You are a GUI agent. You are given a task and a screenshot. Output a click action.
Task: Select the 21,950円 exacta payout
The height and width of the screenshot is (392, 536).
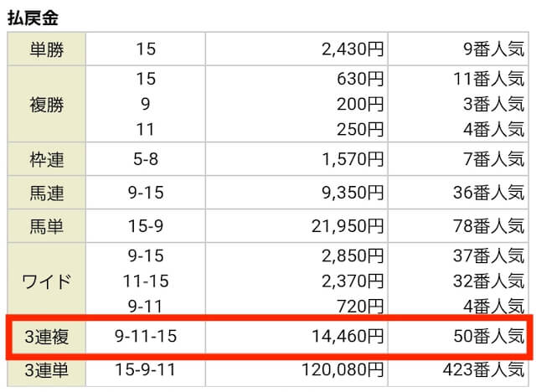348,226
